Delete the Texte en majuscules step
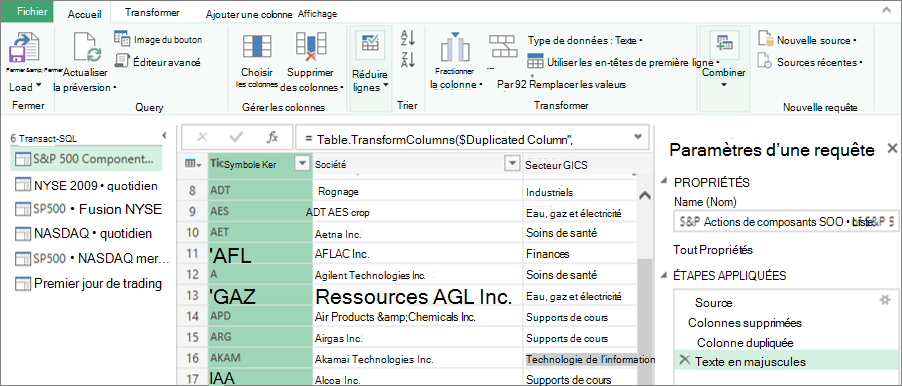The width and height of the screenshot is (902, 386). pos(684,360)
